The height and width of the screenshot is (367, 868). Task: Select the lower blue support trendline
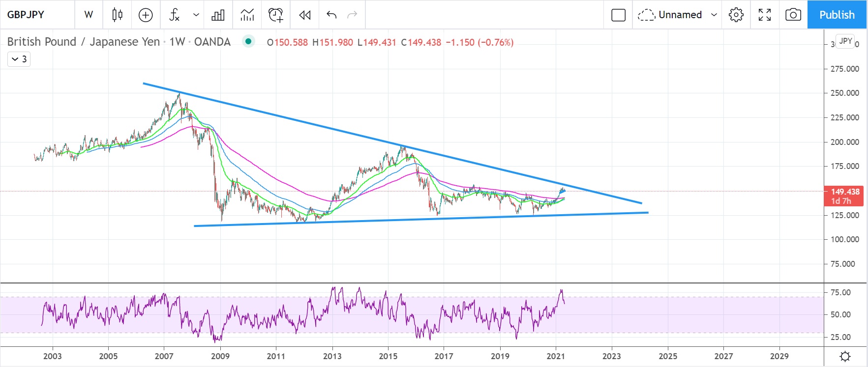coord(421,219)
